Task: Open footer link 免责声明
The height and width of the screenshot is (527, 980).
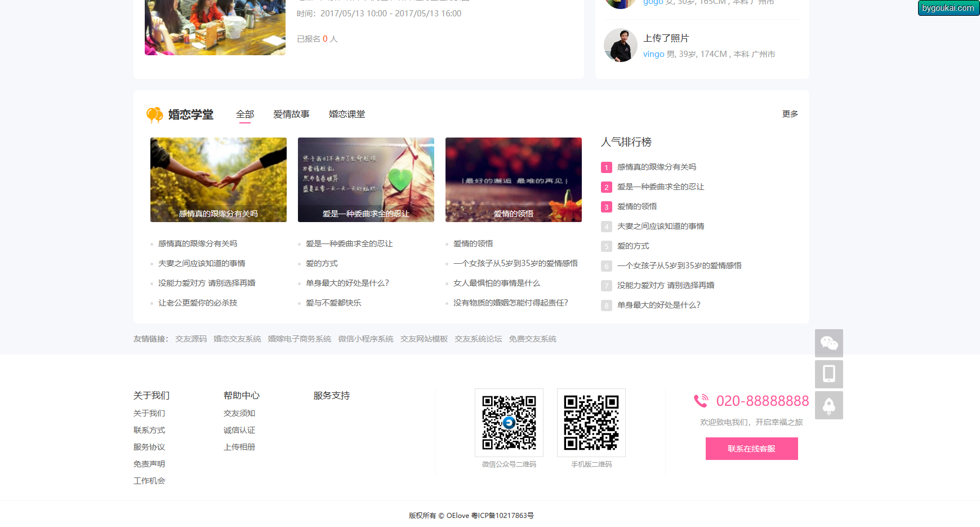Action: point(149,464)
